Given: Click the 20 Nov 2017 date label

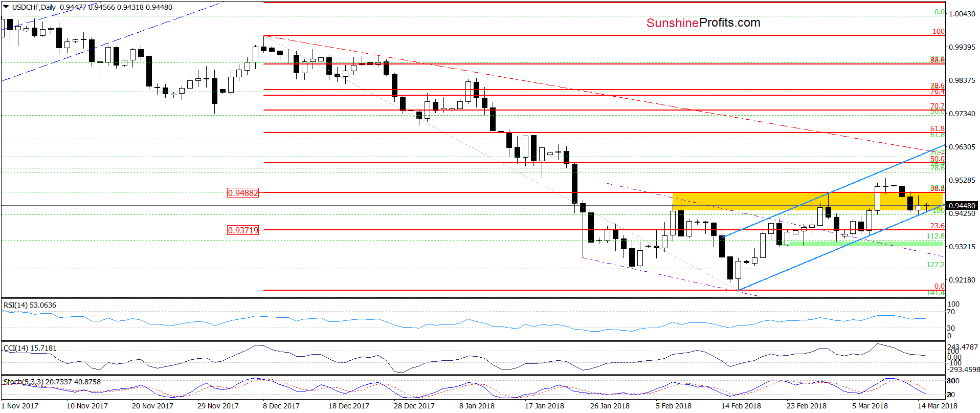Looking at the screenshot, I should (x=152, y=406).
